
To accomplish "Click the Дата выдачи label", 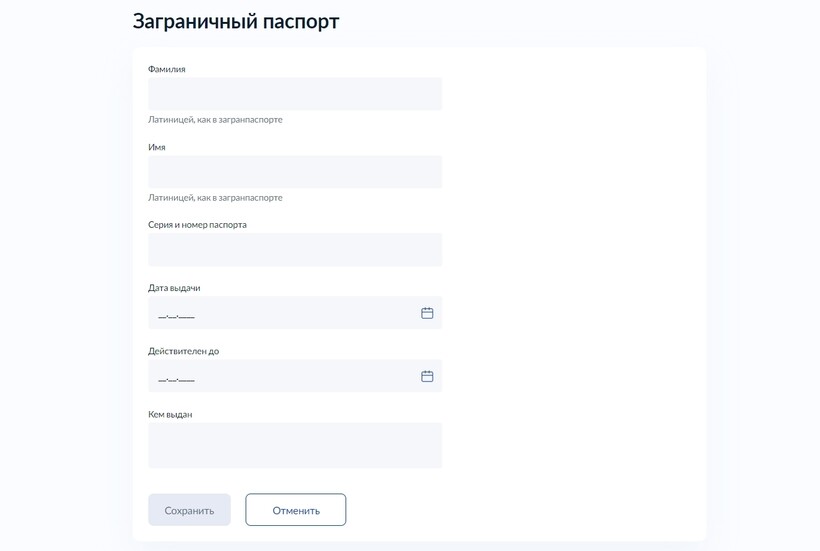I will click(x=174, y=288).
